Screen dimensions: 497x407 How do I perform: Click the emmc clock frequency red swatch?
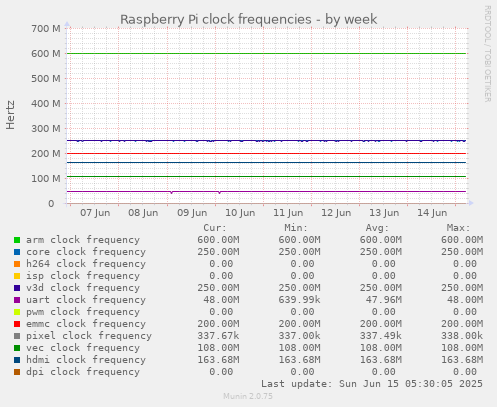17,324
